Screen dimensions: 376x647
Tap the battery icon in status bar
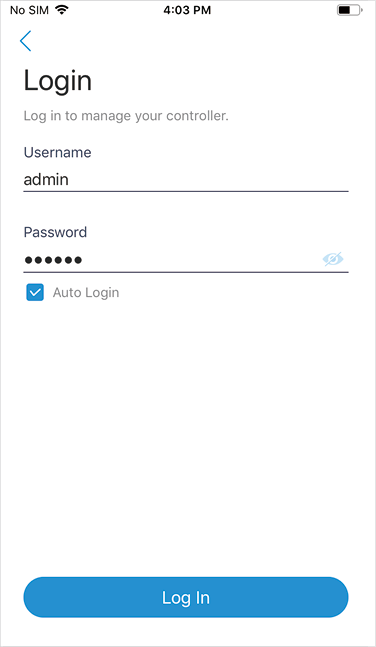350,10
